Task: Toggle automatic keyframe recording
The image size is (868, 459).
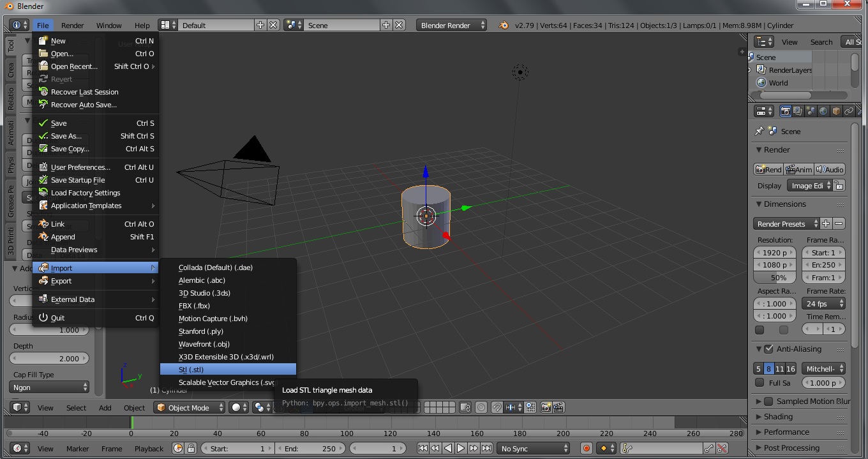Action: pos(586,448)
